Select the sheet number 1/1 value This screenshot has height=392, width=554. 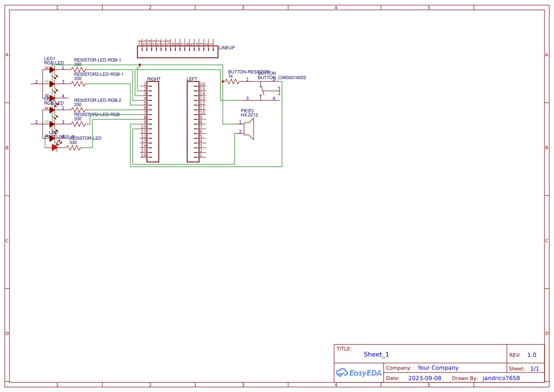pos(534,369)
